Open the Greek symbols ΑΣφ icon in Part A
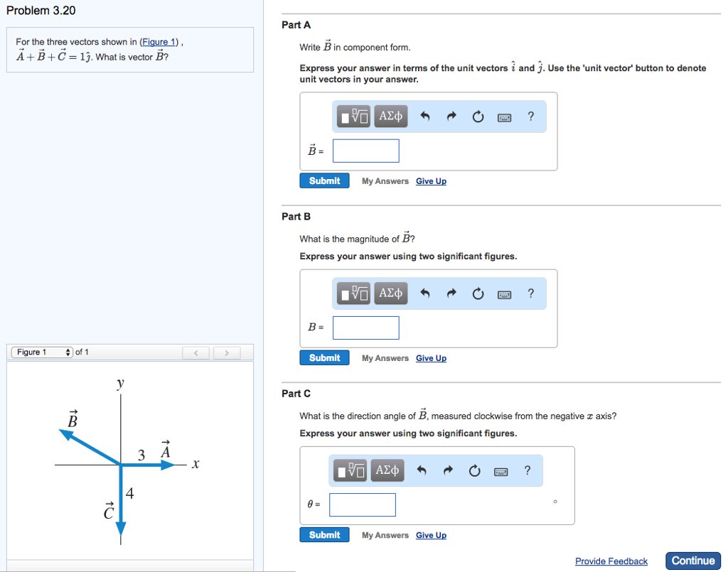The height and width of the screenshot is (572, 728). coord(390,116)
